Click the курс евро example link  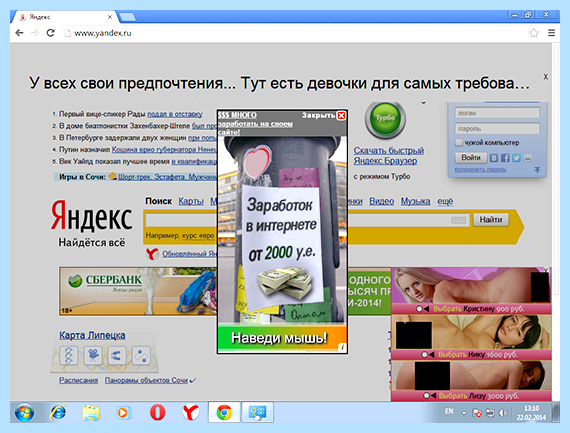click(x=198, y=236)
